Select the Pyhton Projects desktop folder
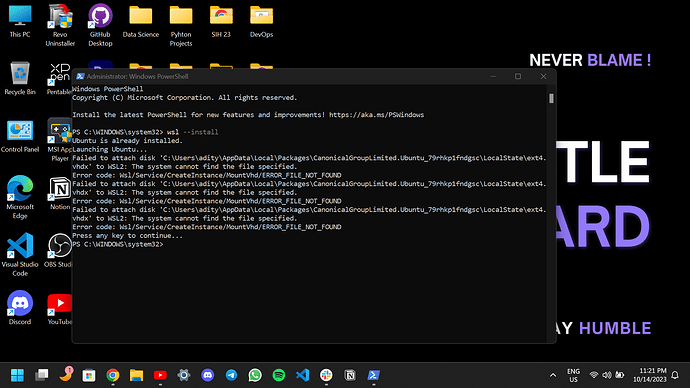 coord(181,26)
